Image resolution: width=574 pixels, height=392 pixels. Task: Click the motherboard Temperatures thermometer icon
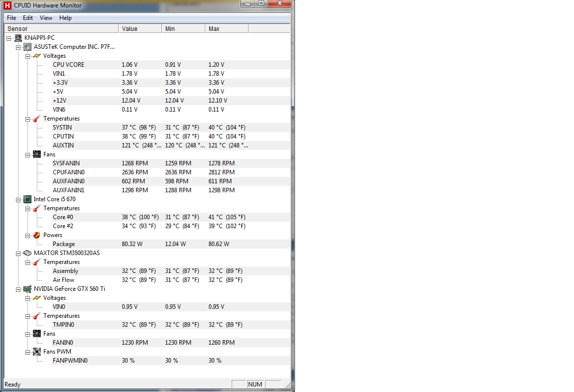click(x=36, y=119)
